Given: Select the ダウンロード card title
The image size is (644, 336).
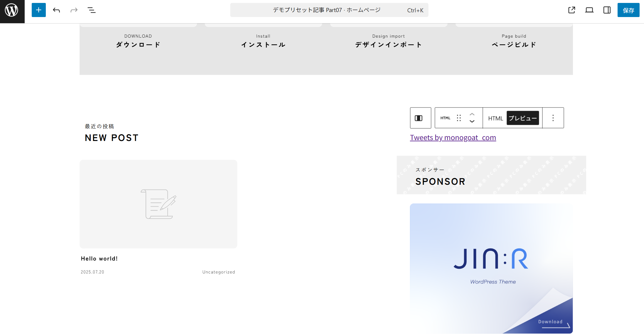Looking at the screenshot, I should [x=138, y=45].
